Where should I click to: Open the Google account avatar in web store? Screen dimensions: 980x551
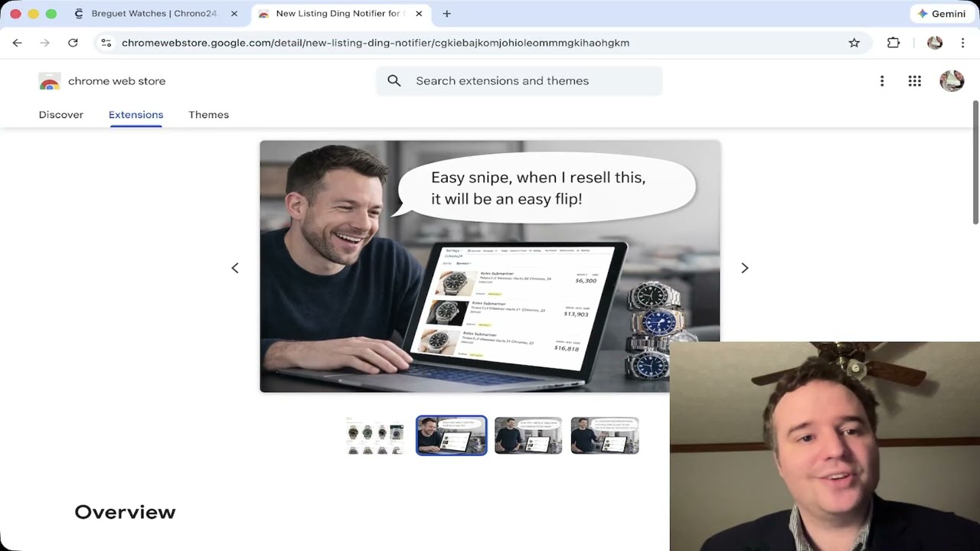(952, 81)
